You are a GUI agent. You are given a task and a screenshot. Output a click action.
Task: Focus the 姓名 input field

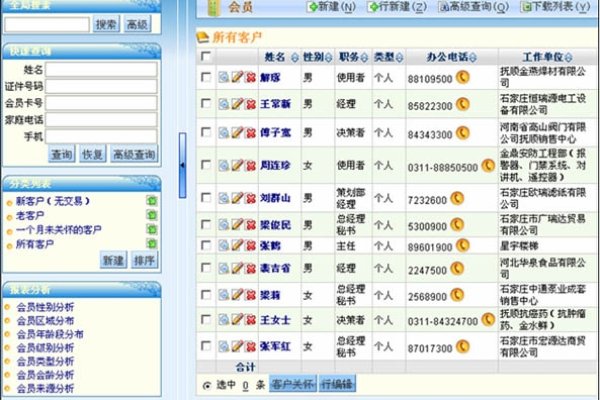click(101, 70)
